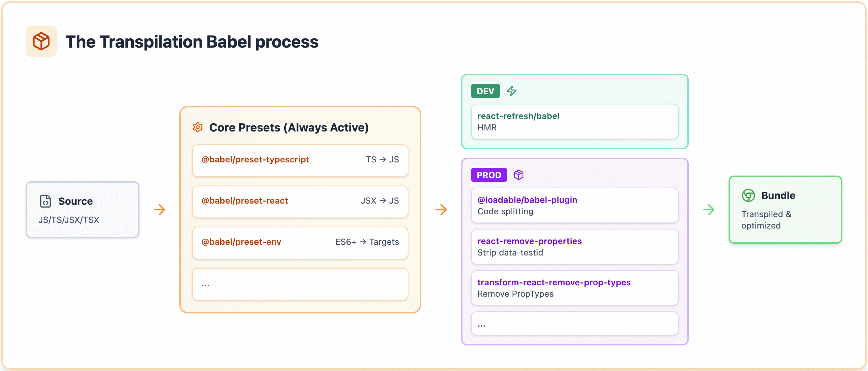Expand the orange ellipsis row in Core Presets
The height and width of the screenshot is (371, 868).
tap(300, 284)
